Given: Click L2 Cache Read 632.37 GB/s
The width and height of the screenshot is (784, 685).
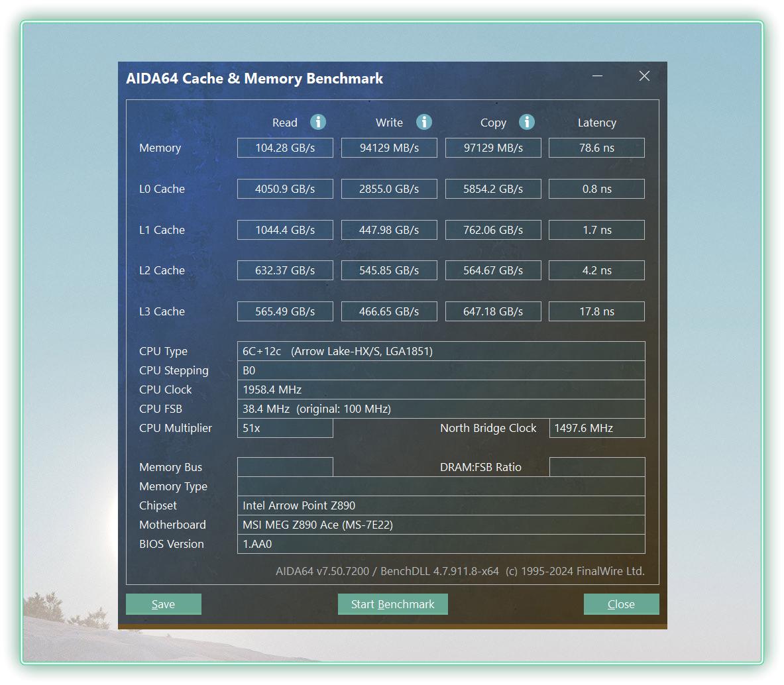Looking at the screenshot, I should pyautogui.click(x=285, y=270).
